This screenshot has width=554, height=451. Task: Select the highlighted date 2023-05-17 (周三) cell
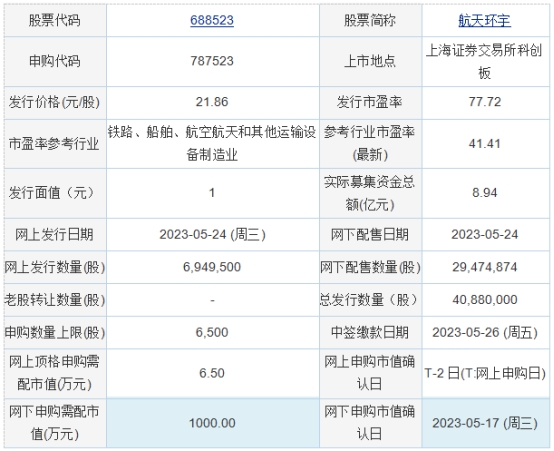pos(485,423)
